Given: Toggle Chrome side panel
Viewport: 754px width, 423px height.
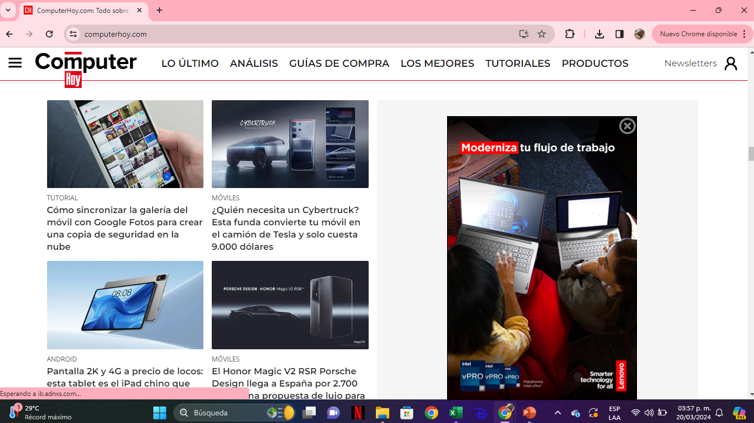Looking at the screenshot, I should (619, 34).
